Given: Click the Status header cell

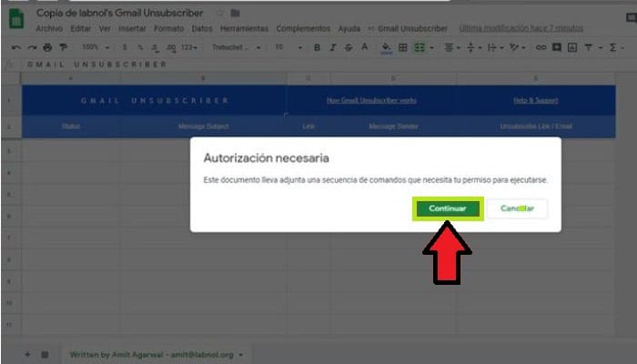Looking at the screenshot, I should (x=71, y=126).
